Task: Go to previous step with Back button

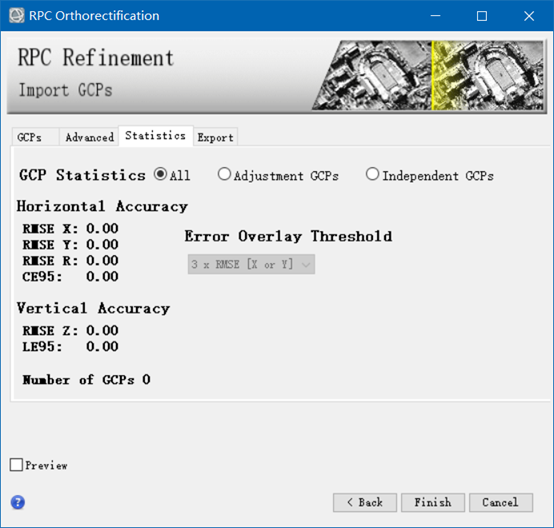Action: point(365,502)
